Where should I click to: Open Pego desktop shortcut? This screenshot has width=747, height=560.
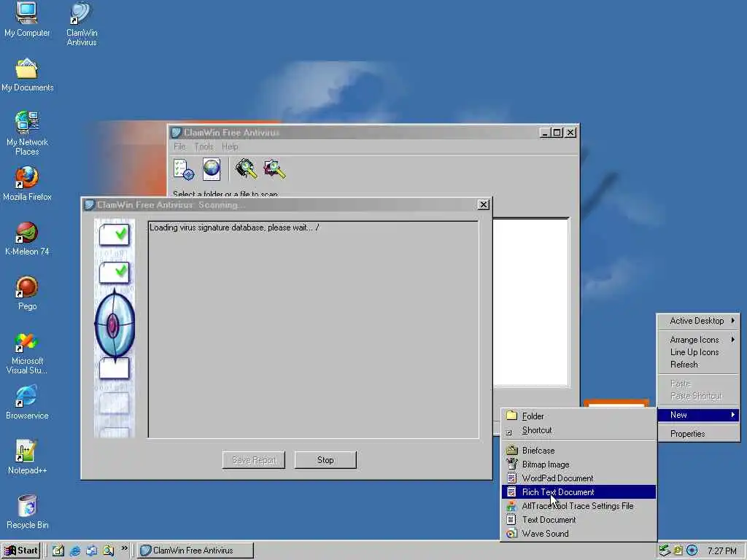coord(27,293)
